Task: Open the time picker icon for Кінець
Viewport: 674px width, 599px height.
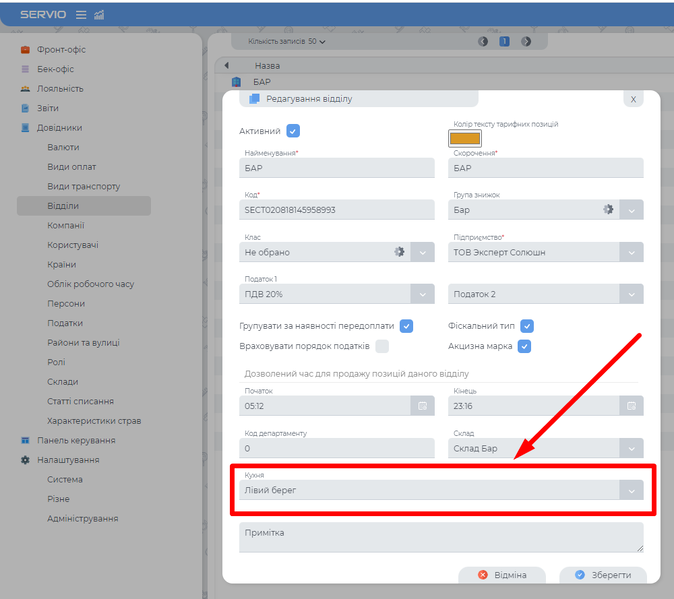Action: pos(631,405)
